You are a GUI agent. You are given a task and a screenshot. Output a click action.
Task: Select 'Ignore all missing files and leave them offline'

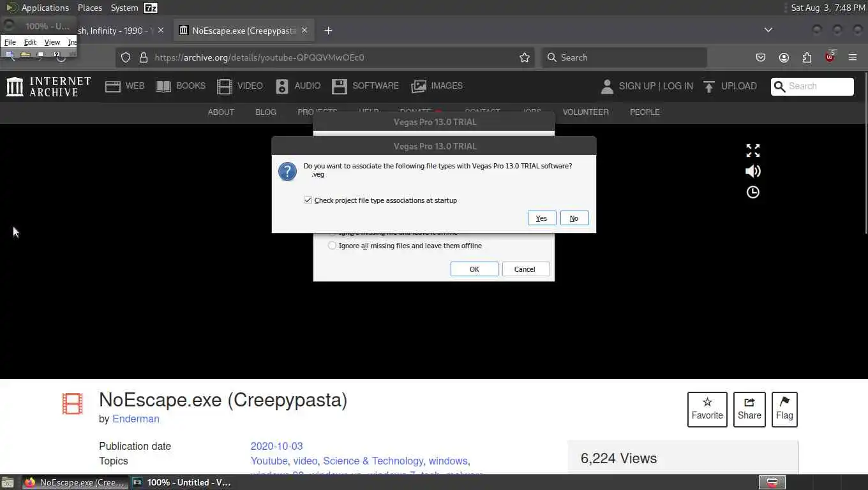pyautogui.click(x=332, y=246)
